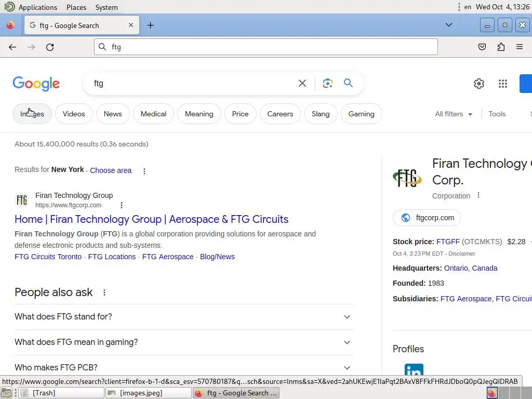The height and width of the screenshot is (399, 532).
Task: Click the stock price Disclaimer link
Action: click(x=461, y=254)
